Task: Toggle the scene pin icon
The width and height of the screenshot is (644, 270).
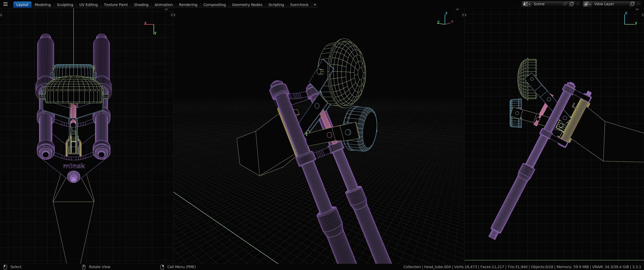Action: [x=565, y=4]
